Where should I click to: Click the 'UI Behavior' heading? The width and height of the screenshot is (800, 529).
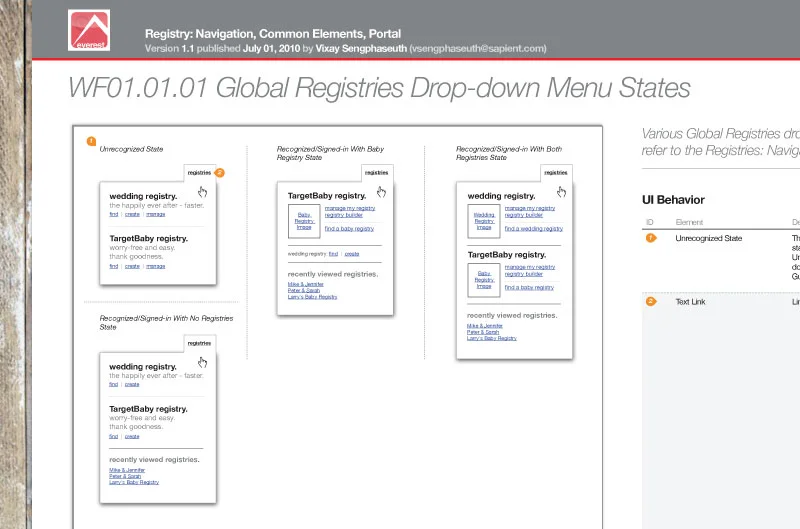(x=673, y=200)
